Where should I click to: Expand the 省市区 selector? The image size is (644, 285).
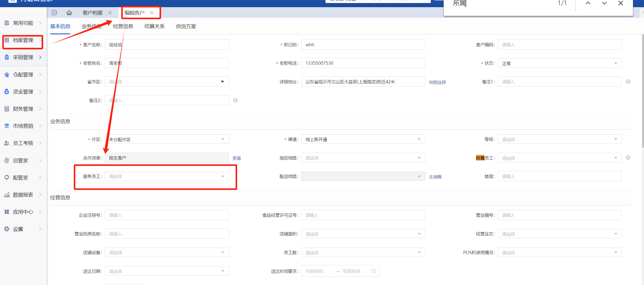click(x=167, y=82)
